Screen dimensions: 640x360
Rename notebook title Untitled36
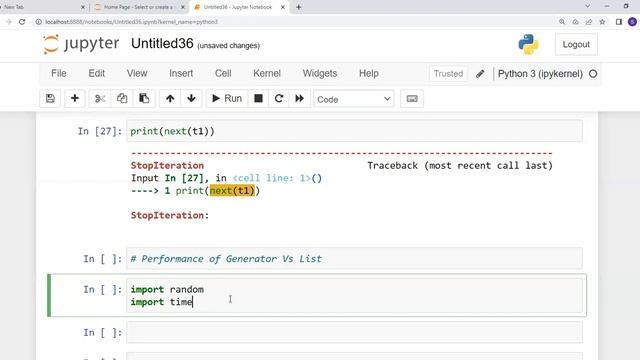click(162, 43)
